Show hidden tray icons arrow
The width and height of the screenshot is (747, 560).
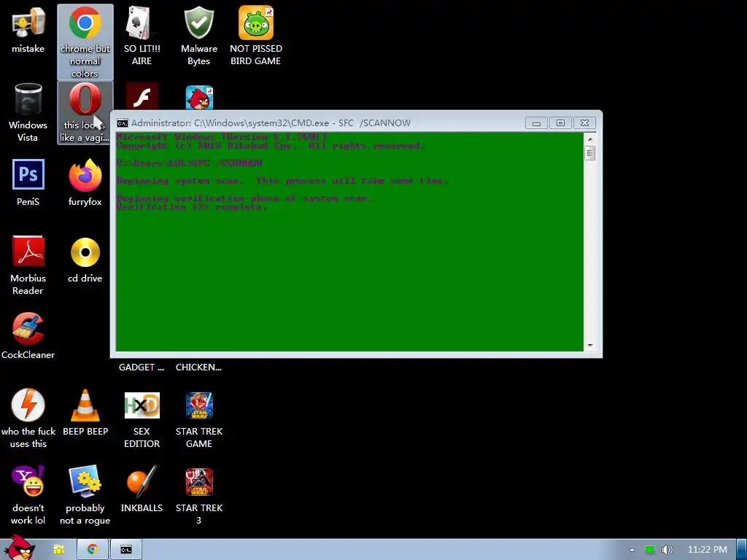click(x=632, y=550)
